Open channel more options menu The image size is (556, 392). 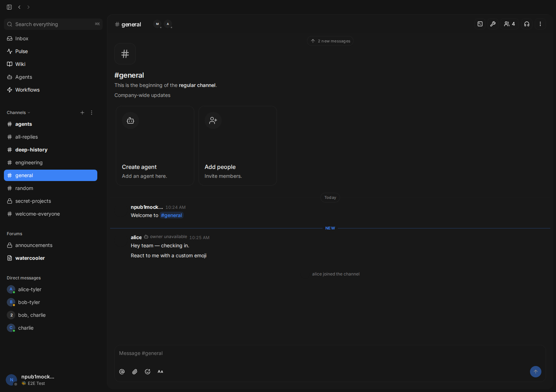[540, 24]
